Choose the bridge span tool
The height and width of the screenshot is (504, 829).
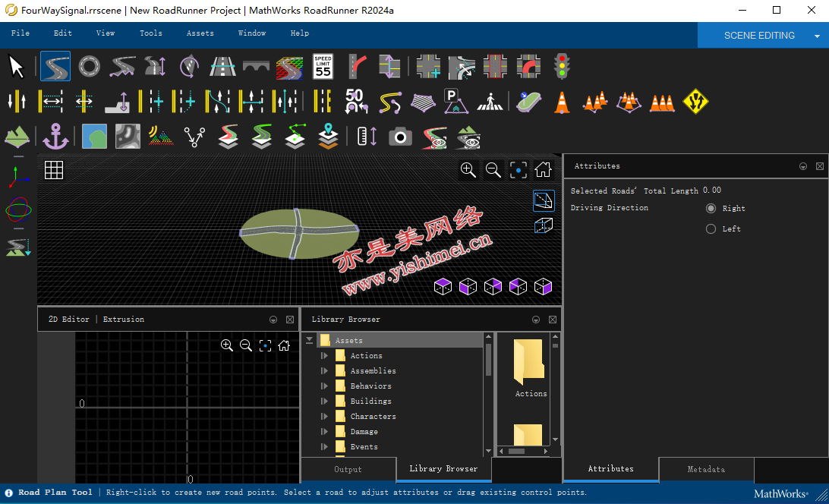click(256, 67)
